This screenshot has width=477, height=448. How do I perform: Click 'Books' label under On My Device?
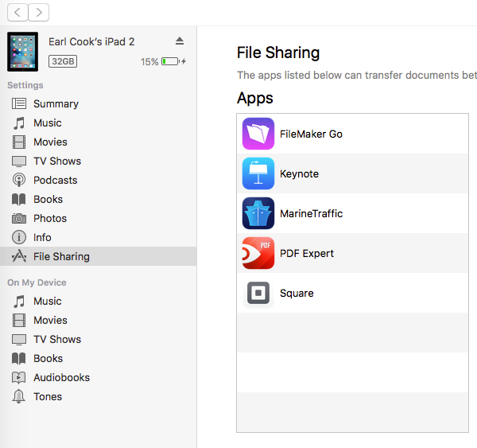48,358
